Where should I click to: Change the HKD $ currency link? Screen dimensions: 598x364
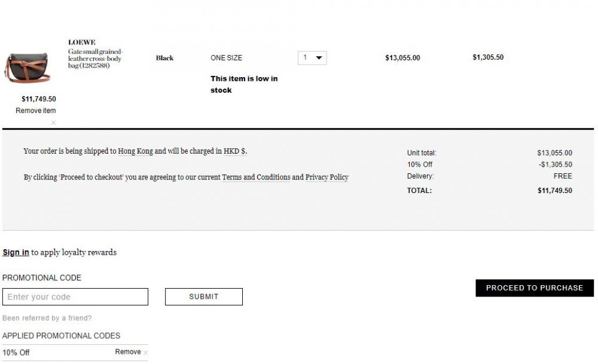click(234, 151)
